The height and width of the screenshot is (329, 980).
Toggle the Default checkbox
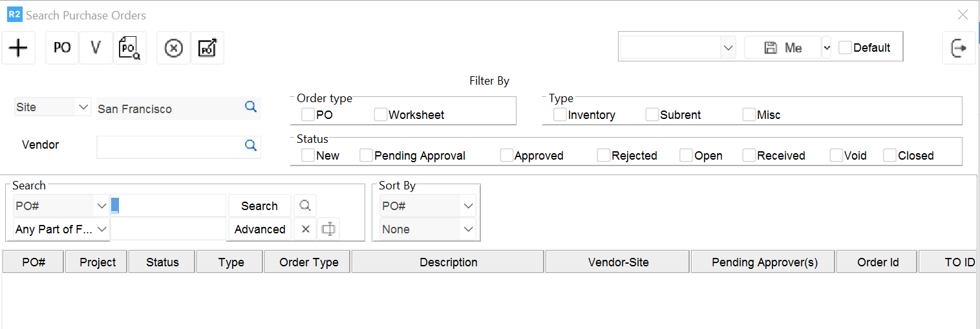(845, 47)
